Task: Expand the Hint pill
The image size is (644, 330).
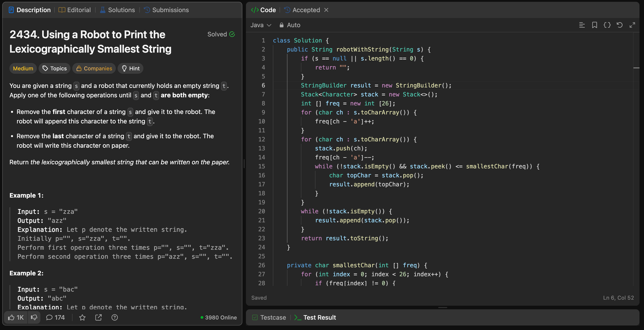Action: click(x=131, y=68)
